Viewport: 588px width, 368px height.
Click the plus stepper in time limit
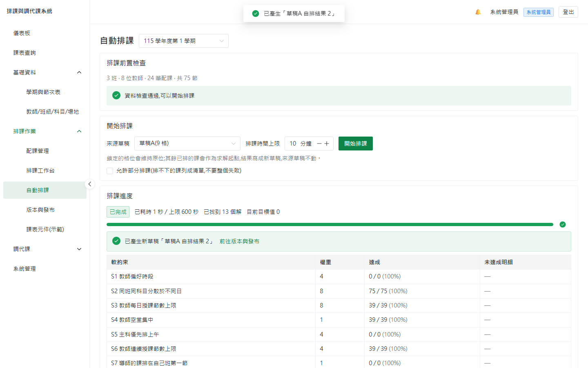[327, 144]
